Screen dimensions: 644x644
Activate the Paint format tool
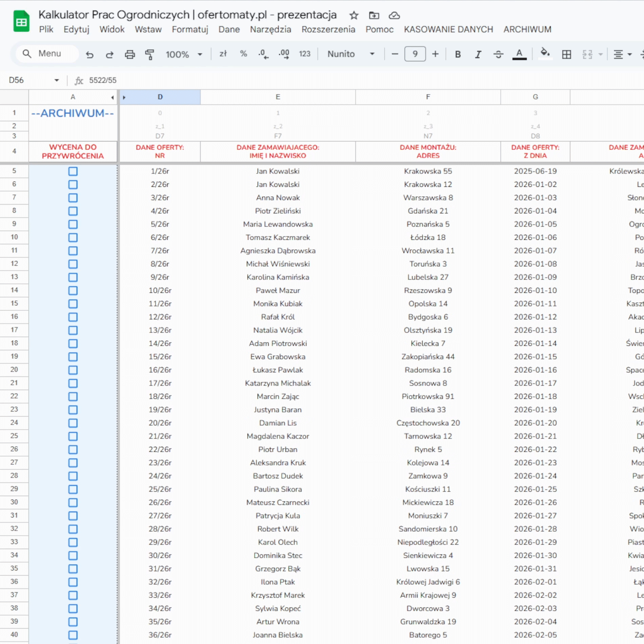149,54
